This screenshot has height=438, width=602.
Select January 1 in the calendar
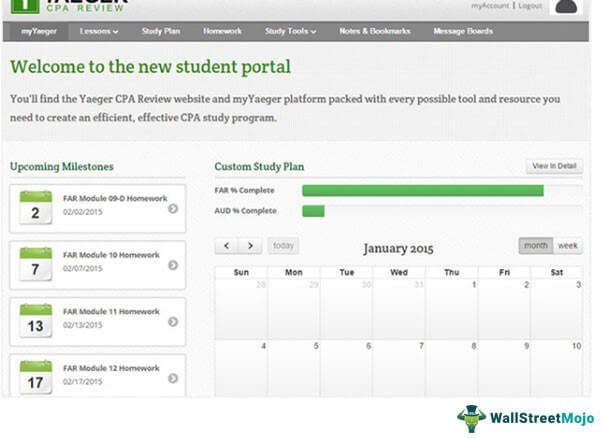point(452,309)
